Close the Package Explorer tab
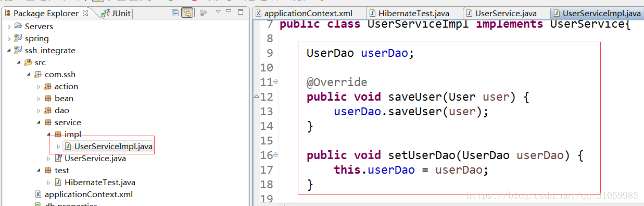This screenshot has width=644, height=206. [x=86, y=13]
